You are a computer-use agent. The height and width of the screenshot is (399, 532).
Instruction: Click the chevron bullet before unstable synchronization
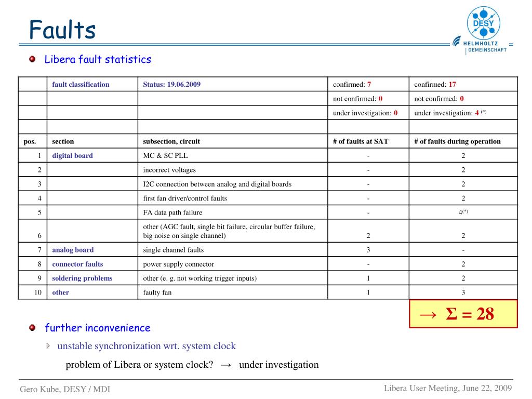point(48,345)
